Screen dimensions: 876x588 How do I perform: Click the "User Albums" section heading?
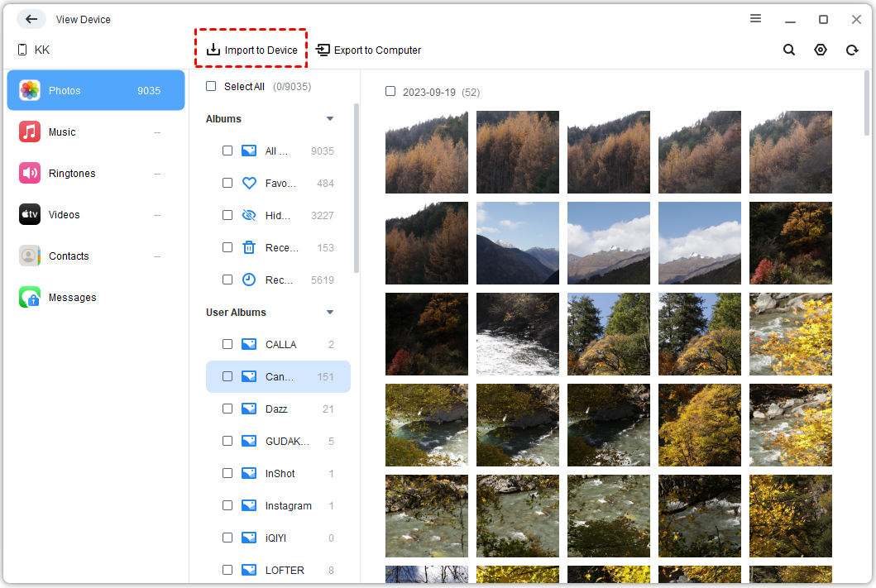[x=236, y=312]
